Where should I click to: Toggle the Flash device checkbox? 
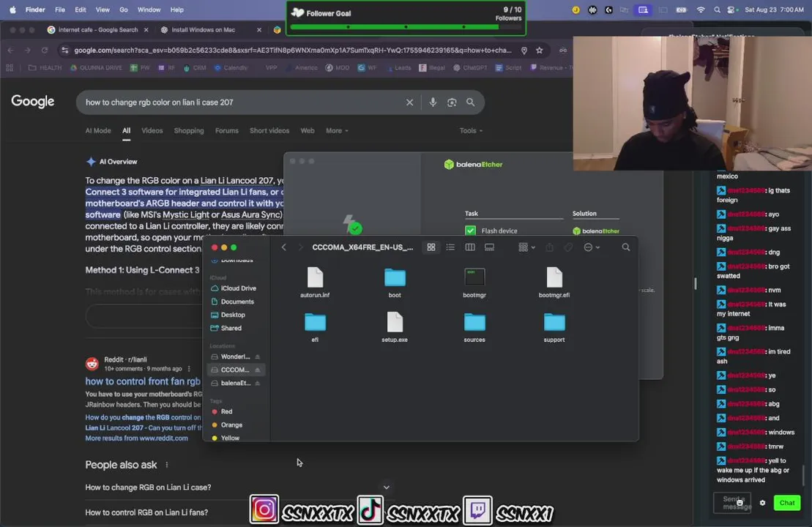coord(470,231)
